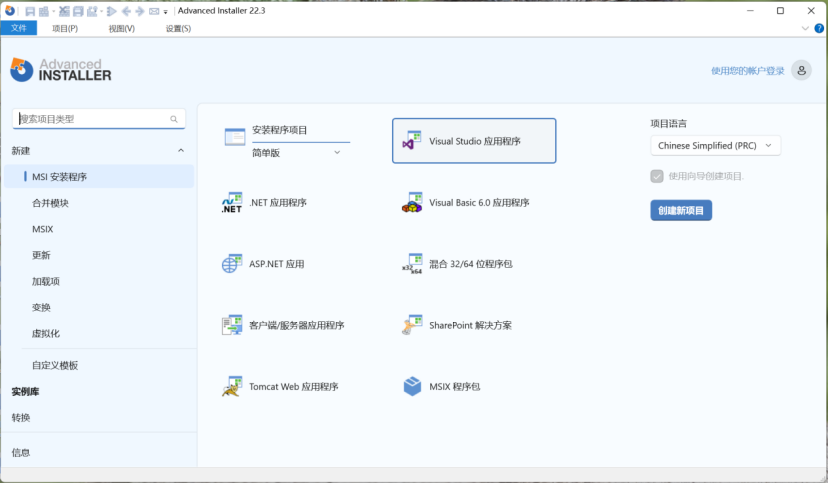Click the magnifier search icon
828x483 pixels.
(x=174, y=119)
